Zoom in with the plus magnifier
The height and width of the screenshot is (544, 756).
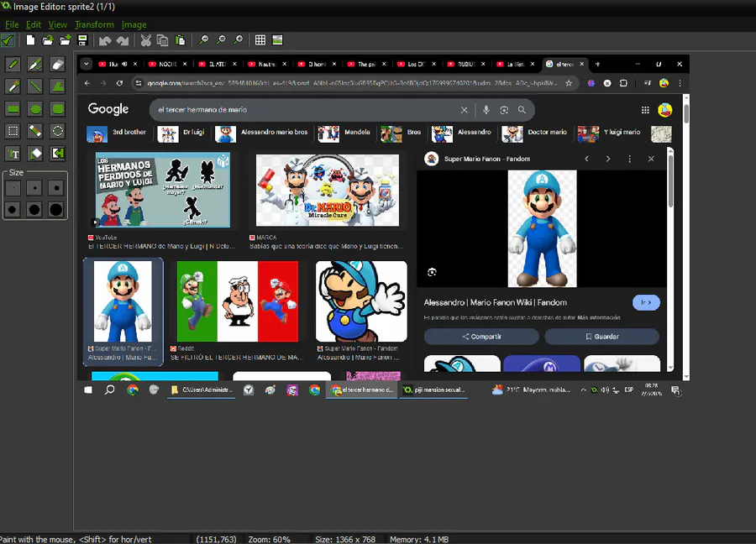pyautogui.click(x=238, y=40)
